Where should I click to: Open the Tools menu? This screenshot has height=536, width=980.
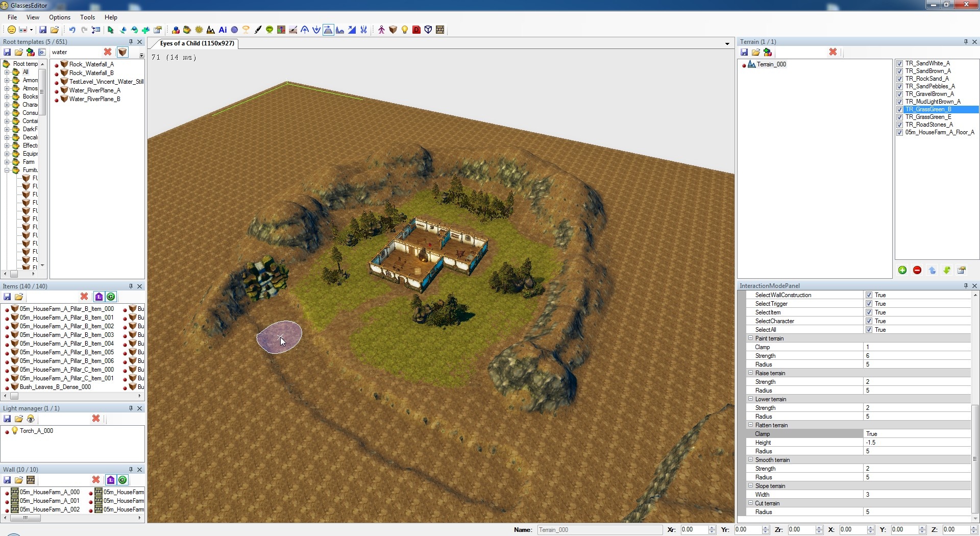[87, 17]
